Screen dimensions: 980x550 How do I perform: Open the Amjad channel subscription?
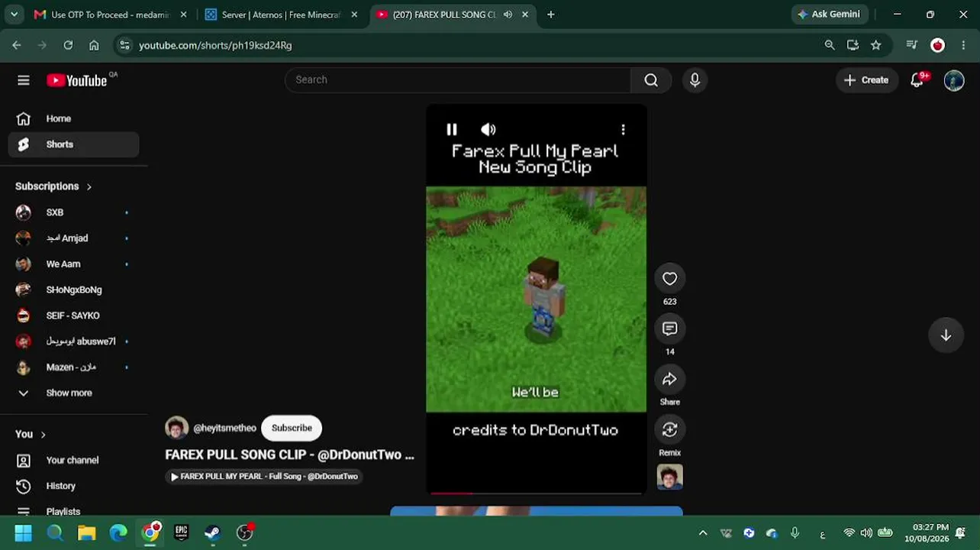click(73, 238)
